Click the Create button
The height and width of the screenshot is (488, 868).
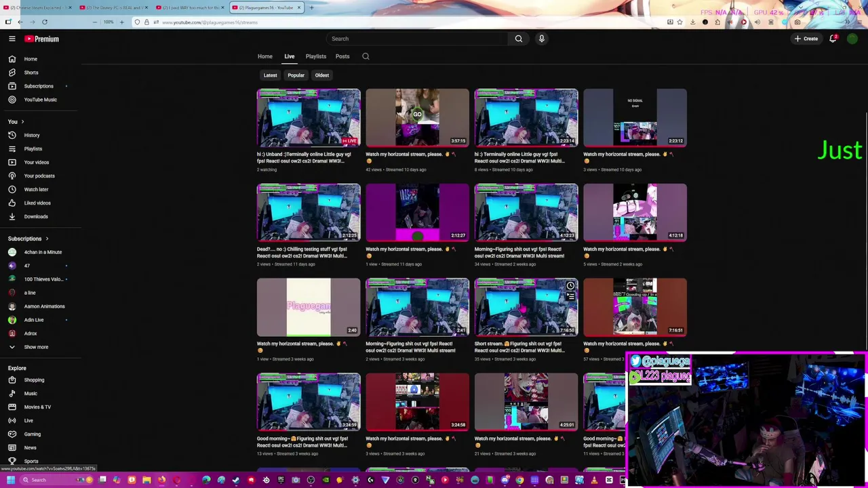coord(806,39)
